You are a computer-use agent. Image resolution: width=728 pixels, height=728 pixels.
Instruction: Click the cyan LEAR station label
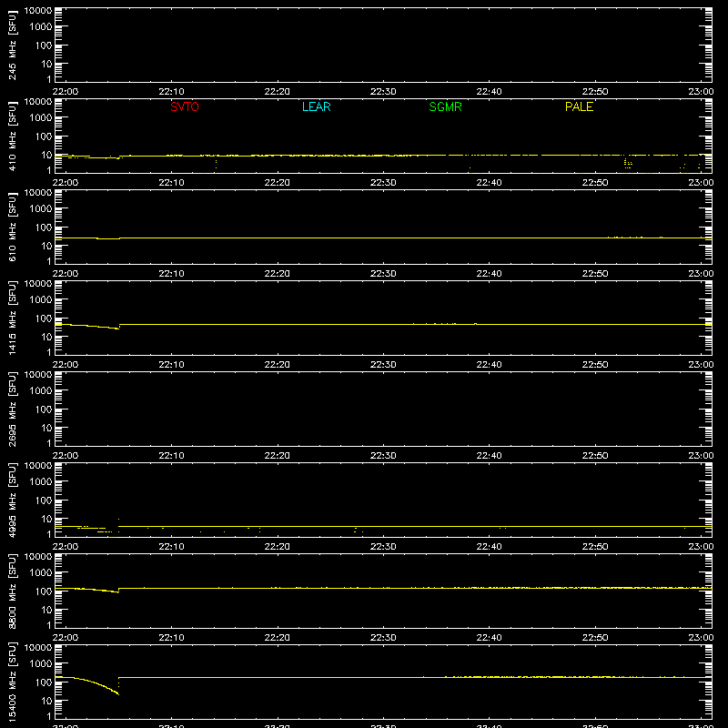[316, 106]
